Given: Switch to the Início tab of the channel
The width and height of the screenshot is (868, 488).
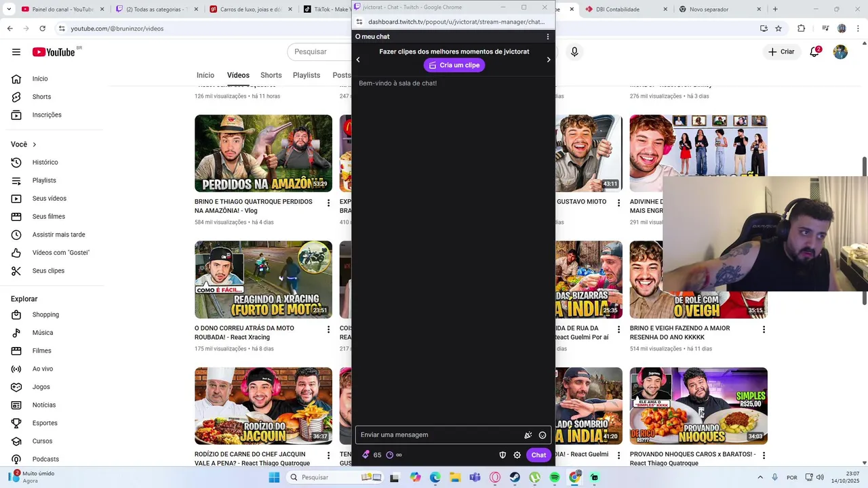Looking at the screenshot, I should pyautogui.click(x=205, y=75).
